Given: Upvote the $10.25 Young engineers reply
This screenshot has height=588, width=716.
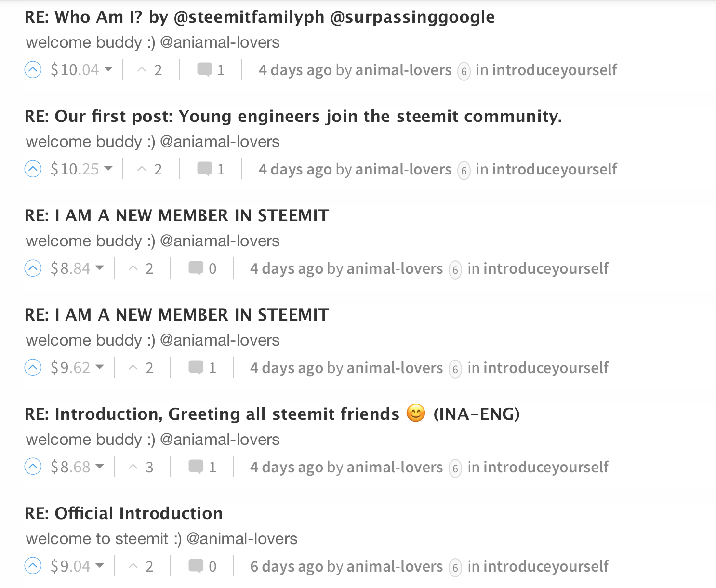Looking at the screenshot, I should (x=33, y=170).
